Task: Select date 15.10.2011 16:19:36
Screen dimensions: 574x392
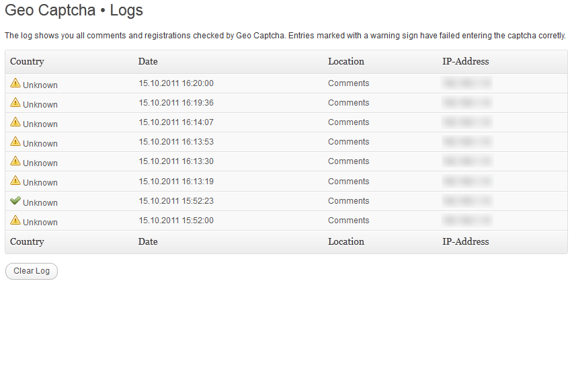Action: [176, 103]
